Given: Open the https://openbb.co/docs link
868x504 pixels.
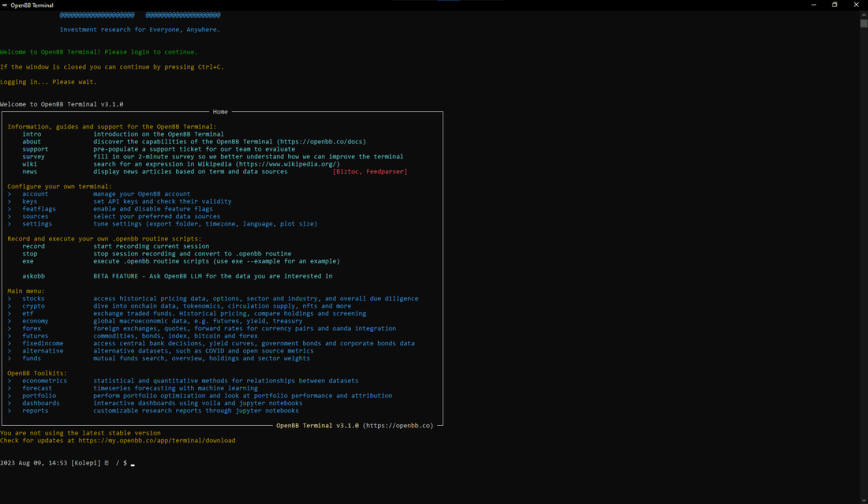Looking at the screenshot, I should click(x=322, y=142).
